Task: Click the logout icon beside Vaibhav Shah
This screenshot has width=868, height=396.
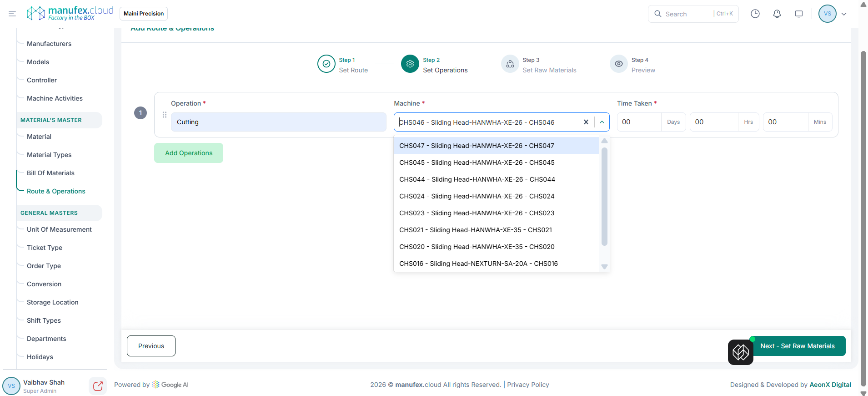Action: pos(98,386)
